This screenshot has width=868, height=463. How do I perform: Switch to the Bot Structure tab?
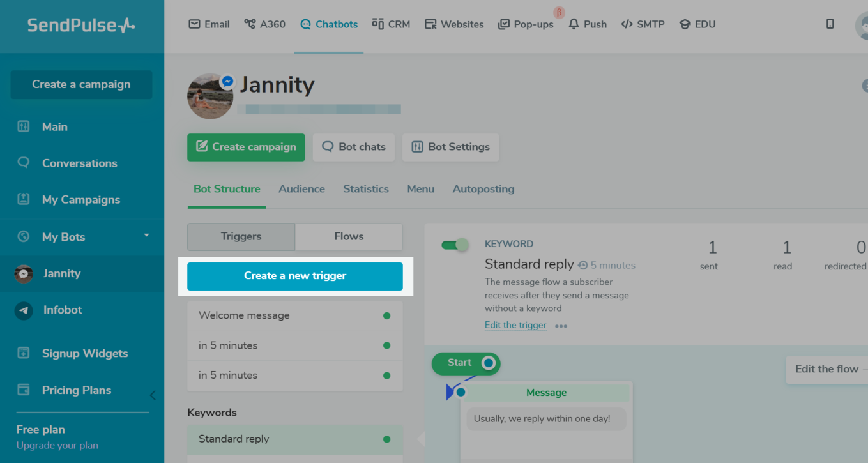[x=227, y=189]
